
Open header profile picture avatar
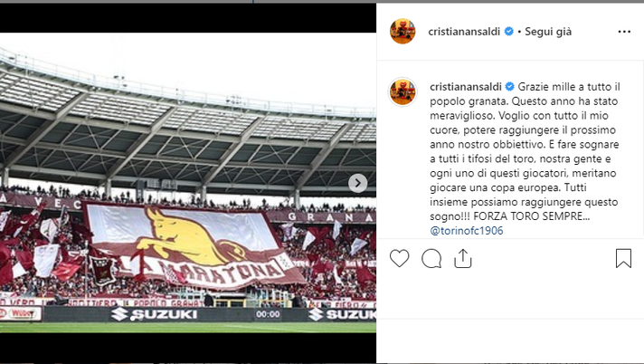[x=402, y=32]
